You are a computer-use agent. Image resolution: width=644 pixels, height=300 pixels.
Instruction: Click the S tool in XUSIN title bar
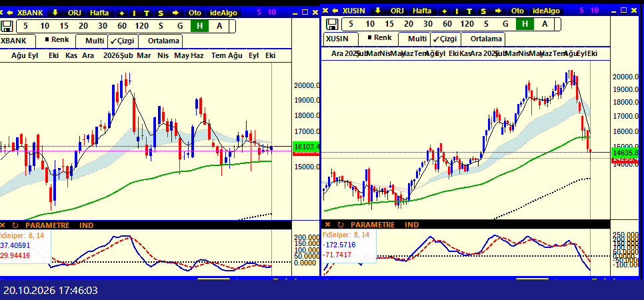click(x=483, y=11)
